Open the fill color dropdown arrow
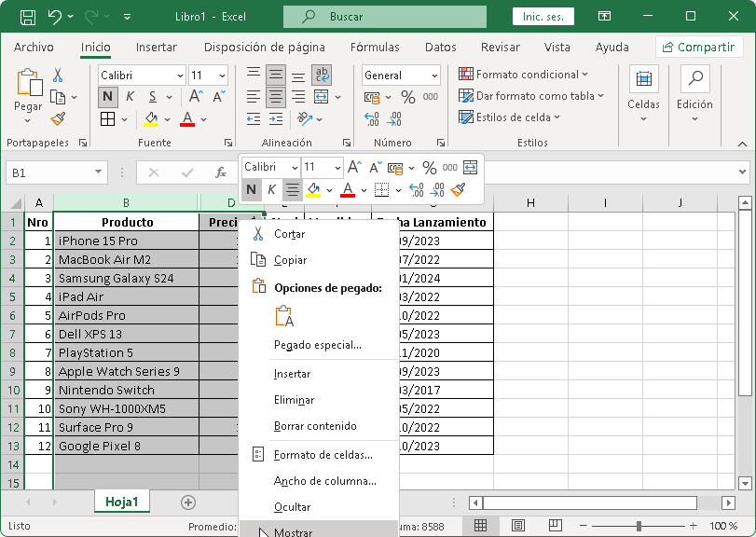The width and height of the screenshot is (756, 537). [x=167, y=117]
